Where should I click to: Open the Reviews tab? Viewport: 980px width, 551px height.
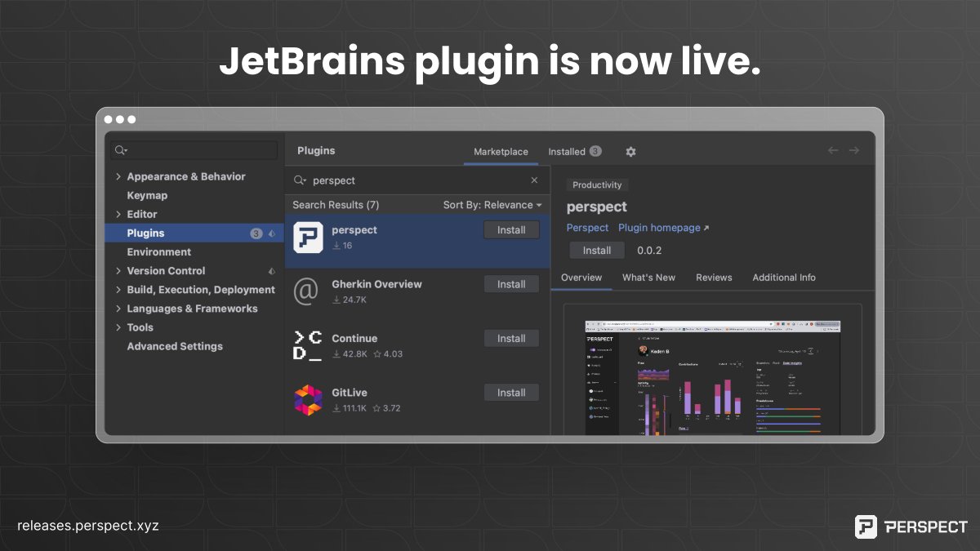714,278
